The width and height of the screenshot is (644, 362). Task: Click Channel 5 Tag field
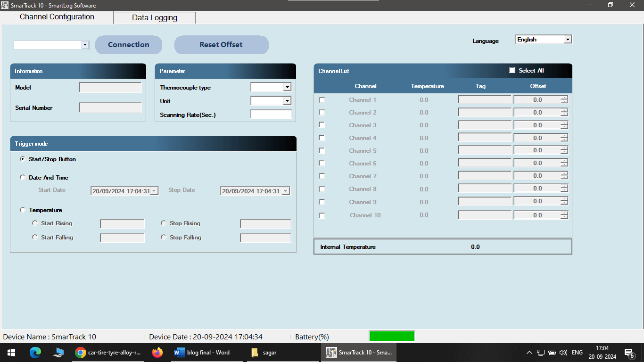click(485, 150)
